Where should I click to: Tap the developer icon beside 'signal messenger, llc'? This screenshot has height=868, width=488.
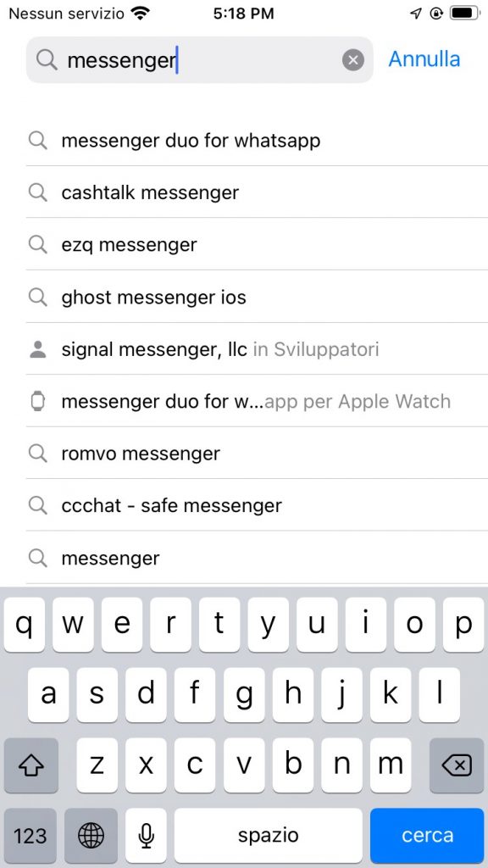pos(37,348)
